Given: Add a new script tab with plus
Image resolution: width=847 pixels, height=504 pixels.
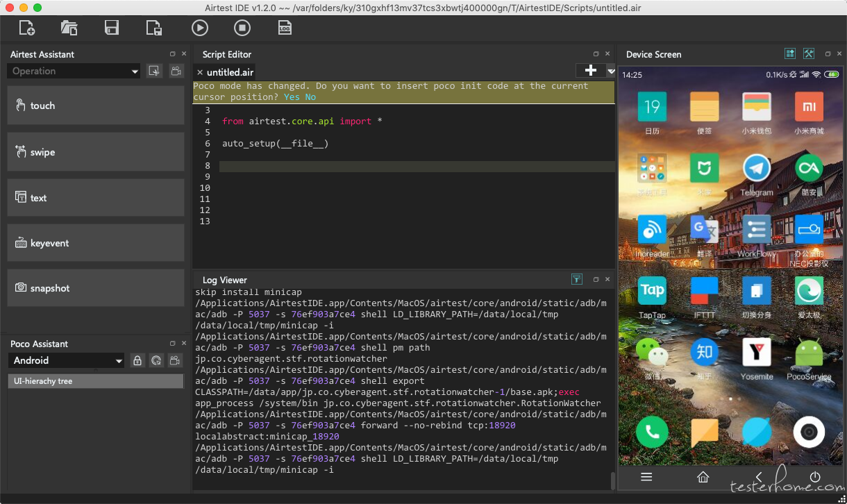Looking at the screenshot, I should (591, 71).
